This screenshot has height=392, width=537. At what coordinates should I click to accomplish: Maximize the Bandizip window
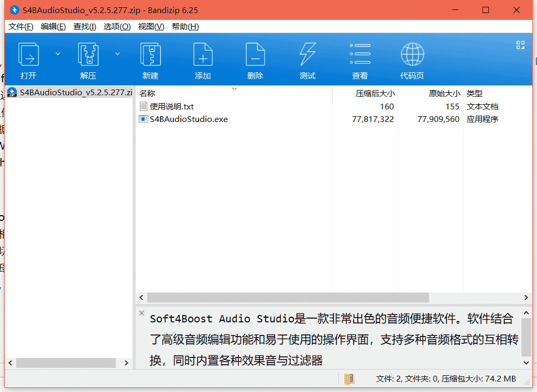click(486, 10)
